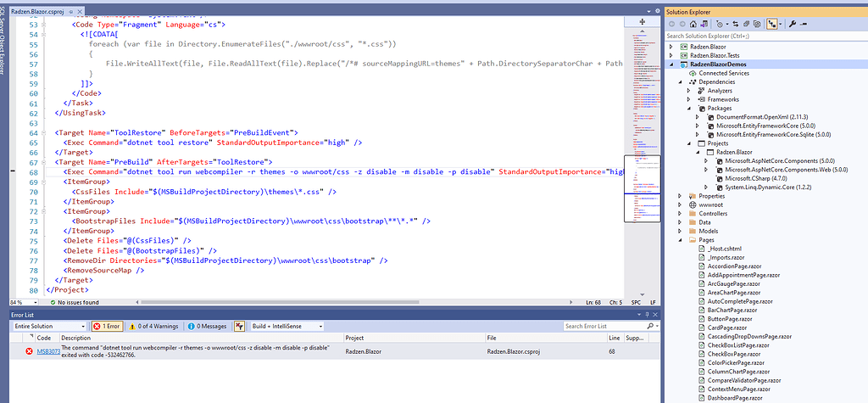
Task: Click Sync with Active Document arrows icon
Action: point(735,24)
